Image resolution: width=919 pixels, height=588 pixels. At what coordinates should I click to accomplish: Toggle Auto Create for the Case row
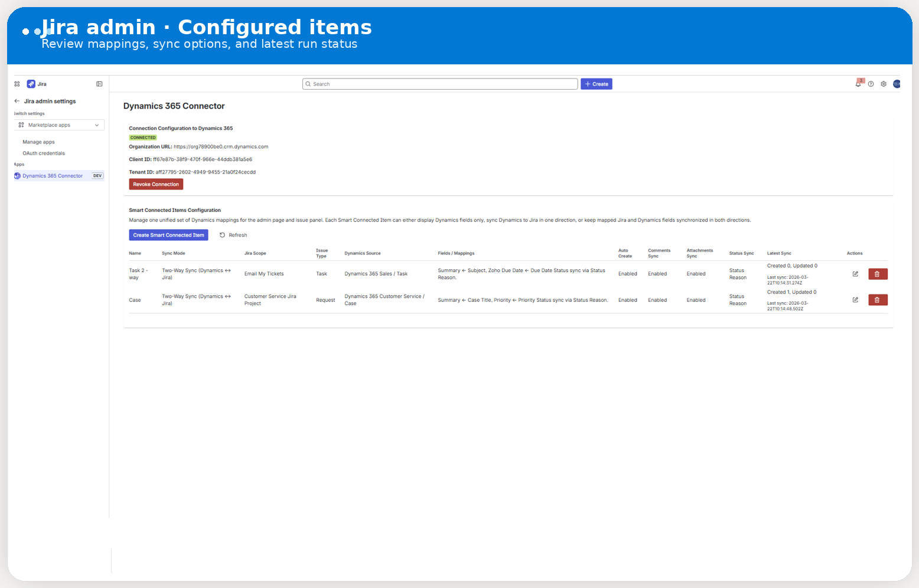coord(628,299)
